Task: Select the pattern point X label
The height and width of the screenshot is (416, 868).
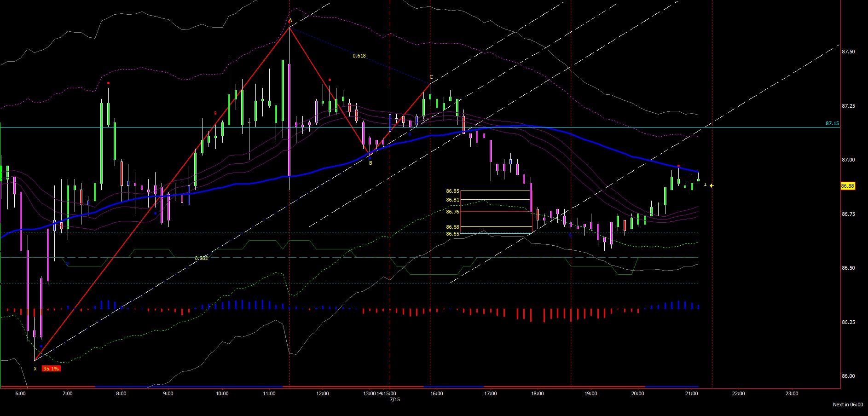Action: point(35,369)
